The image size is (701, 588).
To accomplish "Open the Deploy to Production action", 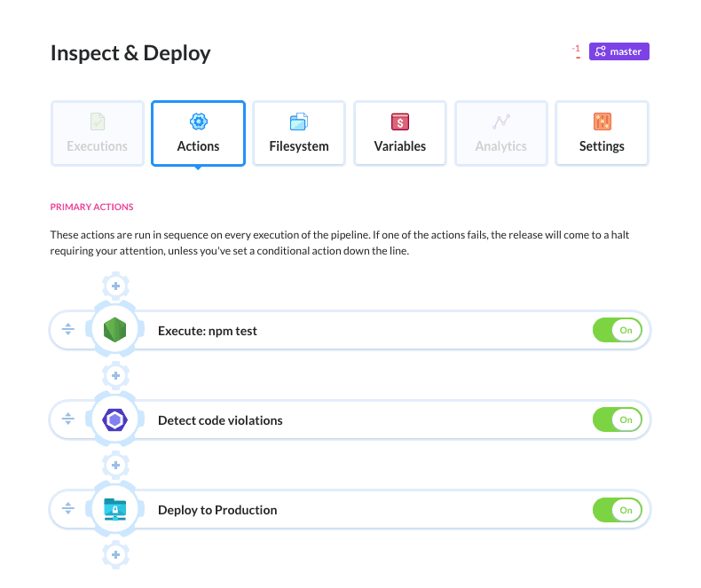I will pos(217,510).
